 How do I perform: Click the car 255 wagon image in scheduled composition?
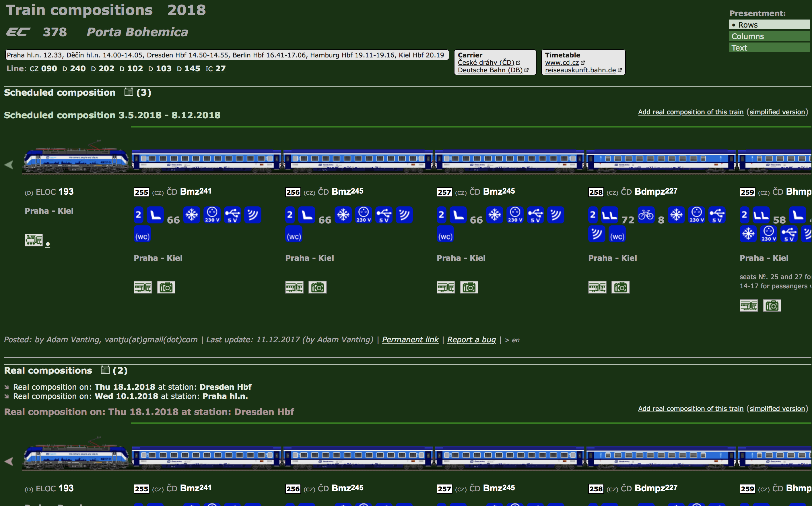click(207, 161)
